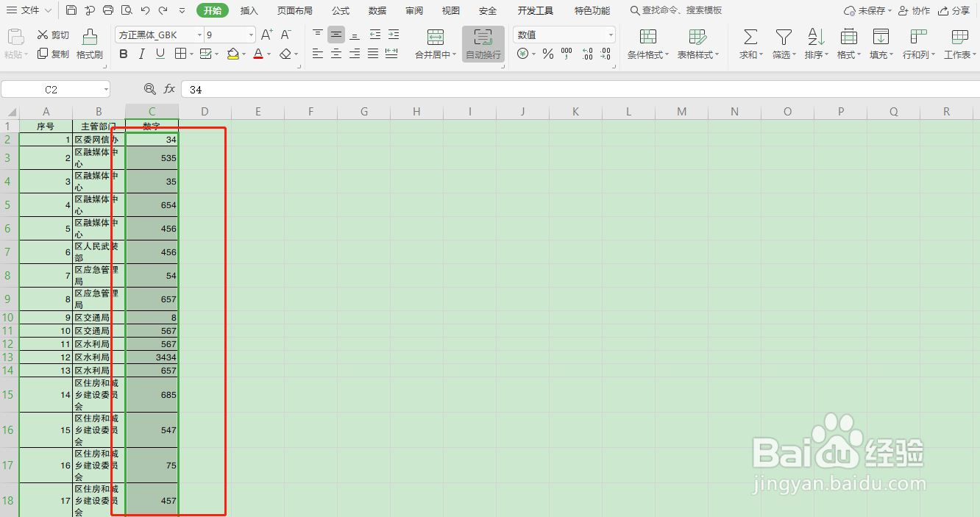Toggle italic formatting
The width and height of the screenshot is (980, 517).
(141, 54)
